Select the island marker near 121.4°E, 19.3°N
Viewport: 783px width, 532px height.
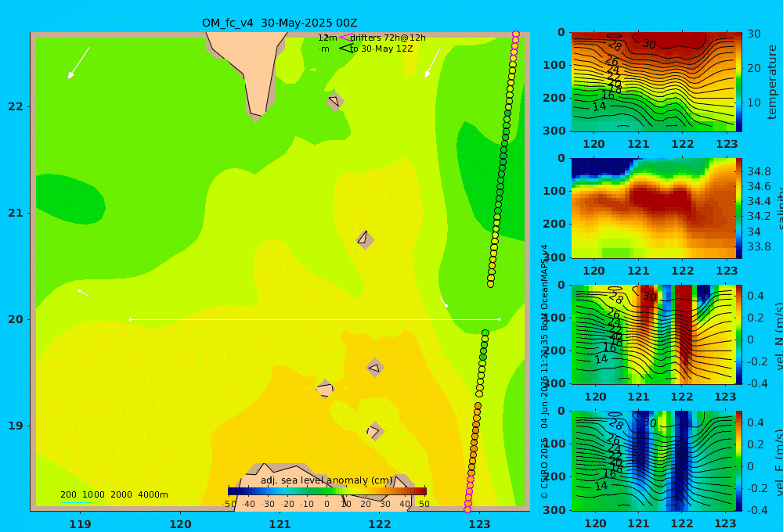pyautogui.click(x=325, y=389)
